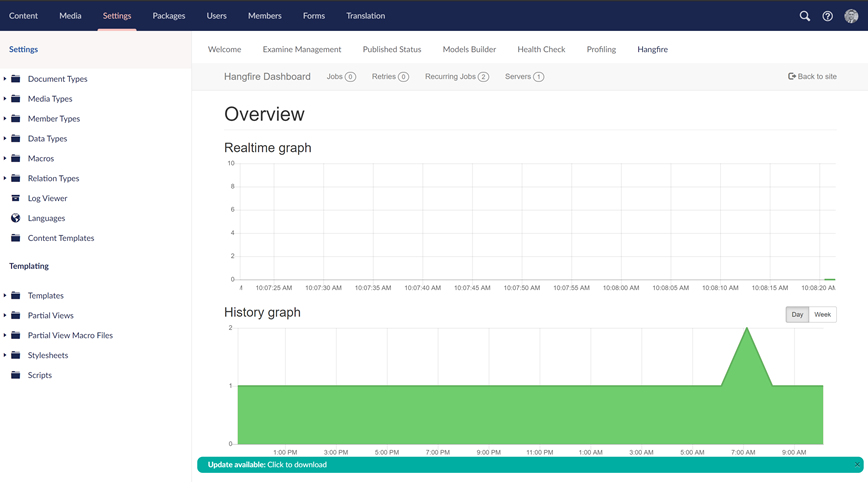Click the Partial Views folder icon
Viewport: 868px width, 482px height.
coord(16,315)
